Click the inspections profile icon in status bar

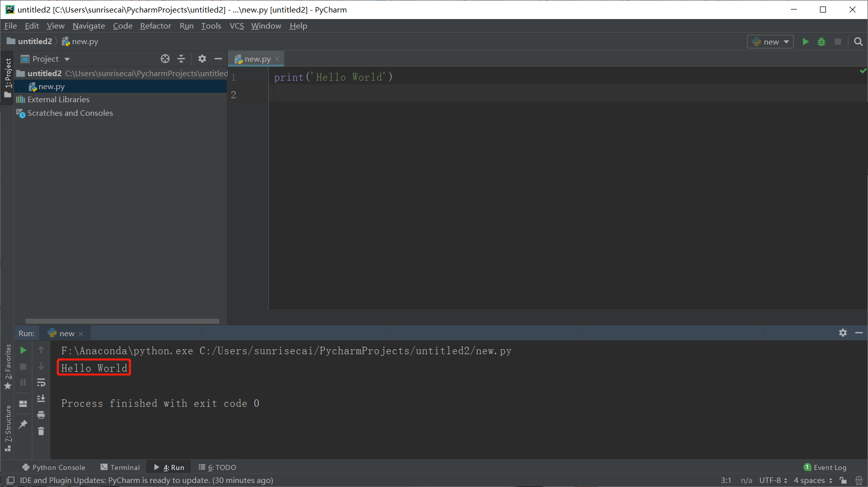859,480
